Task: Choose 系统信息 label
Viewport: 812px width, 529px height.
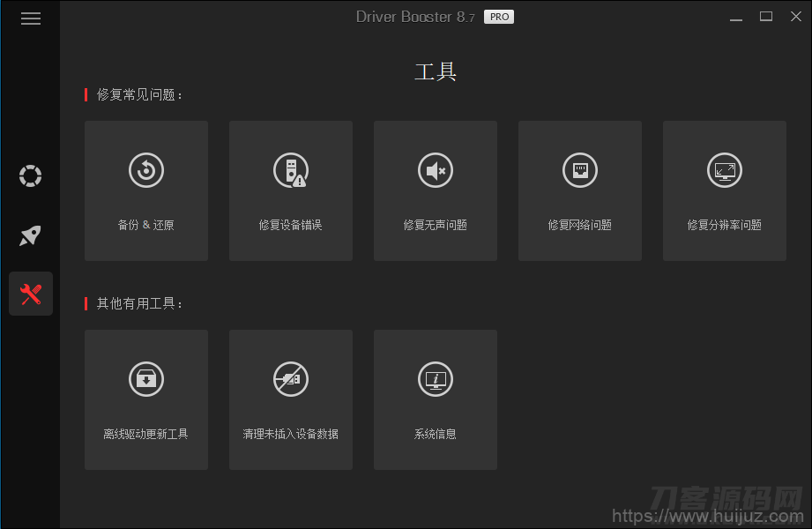Action: tap(436, 434)
